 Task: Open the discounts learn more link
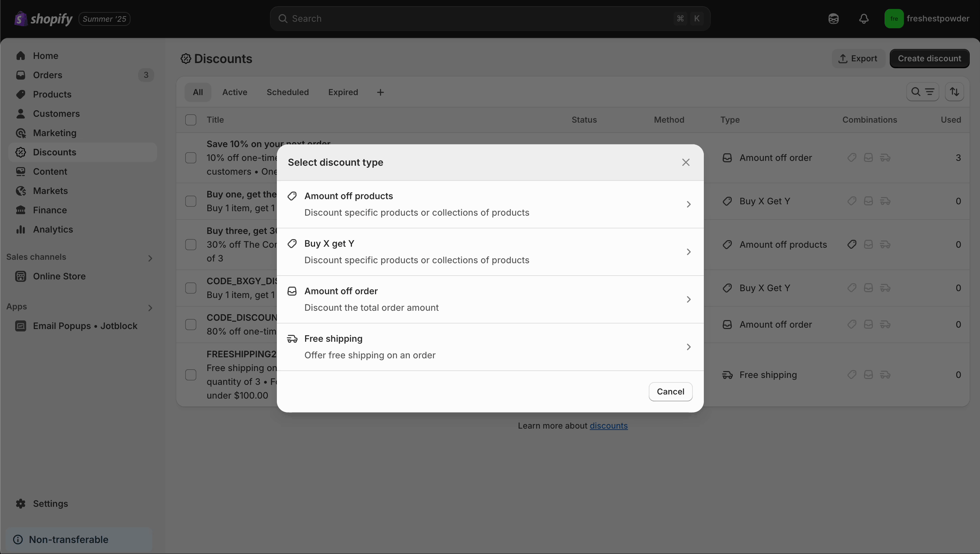(x=609, y=426)
